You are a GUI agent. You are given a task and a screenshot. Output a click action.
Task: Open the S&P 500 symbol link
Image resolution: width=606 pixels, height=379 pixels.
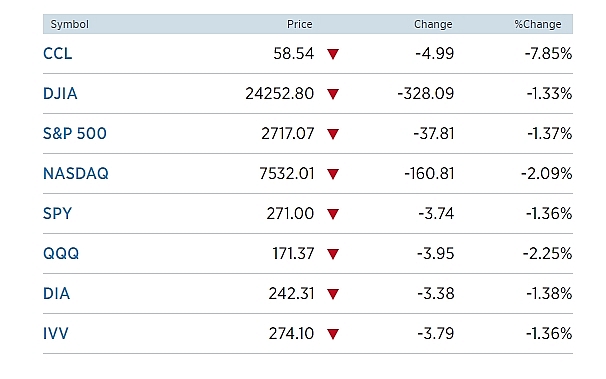pyautogui.click(x=75, y=134)
